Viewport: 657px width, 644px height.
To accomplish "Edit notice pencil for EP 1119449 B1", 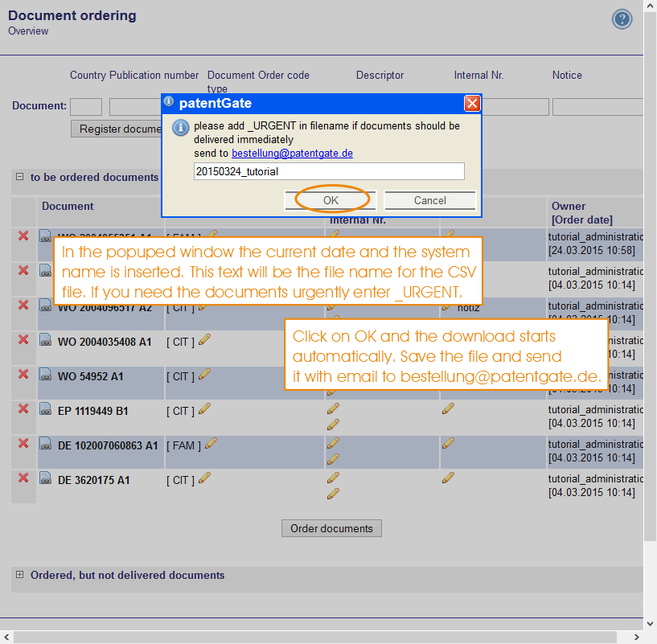I will (x=448, y=408).
